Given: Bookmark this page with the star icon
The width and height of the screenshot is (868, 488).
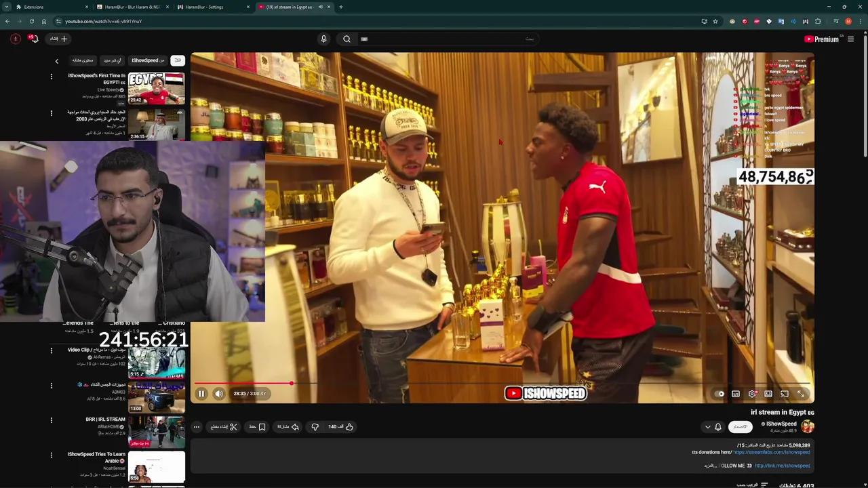Looking at the screenshot, I should click(x=715, y=21).
